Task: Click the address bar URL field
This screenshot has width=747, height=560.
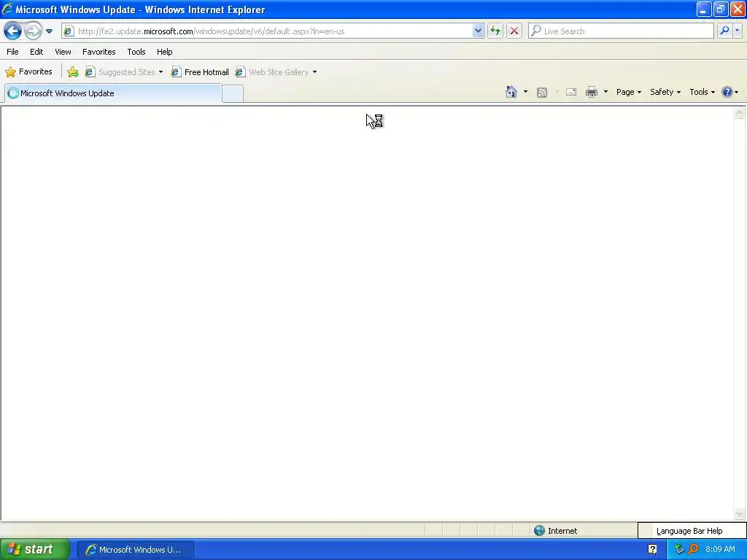Action: [x=274, y=31]
